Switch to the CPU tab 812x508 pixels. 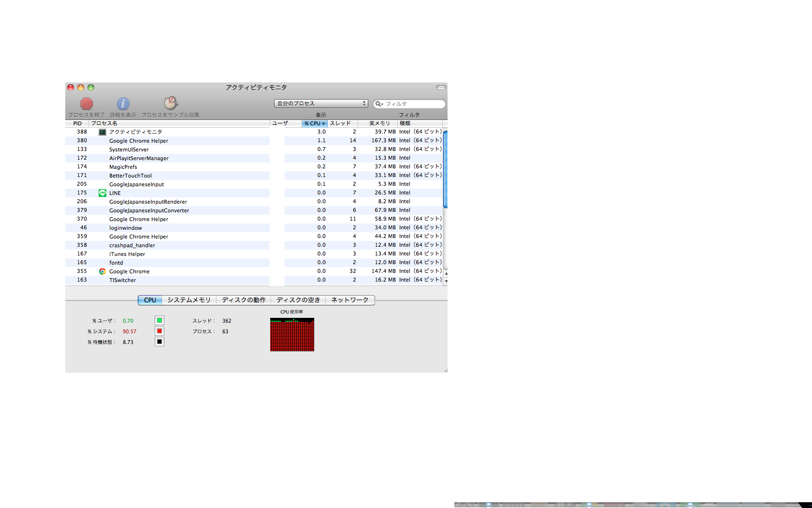point(150,300)
